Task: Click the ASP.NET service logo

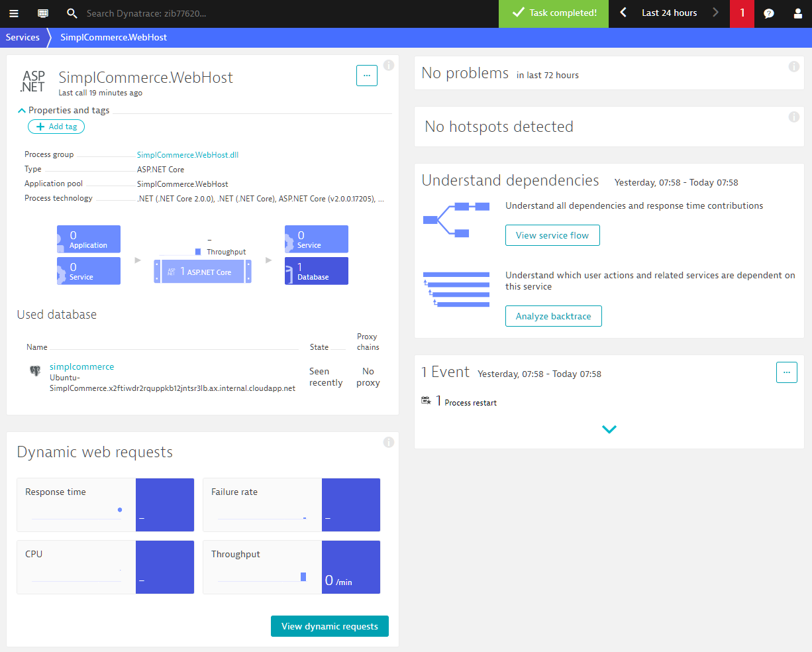Action: coord(33,81)
